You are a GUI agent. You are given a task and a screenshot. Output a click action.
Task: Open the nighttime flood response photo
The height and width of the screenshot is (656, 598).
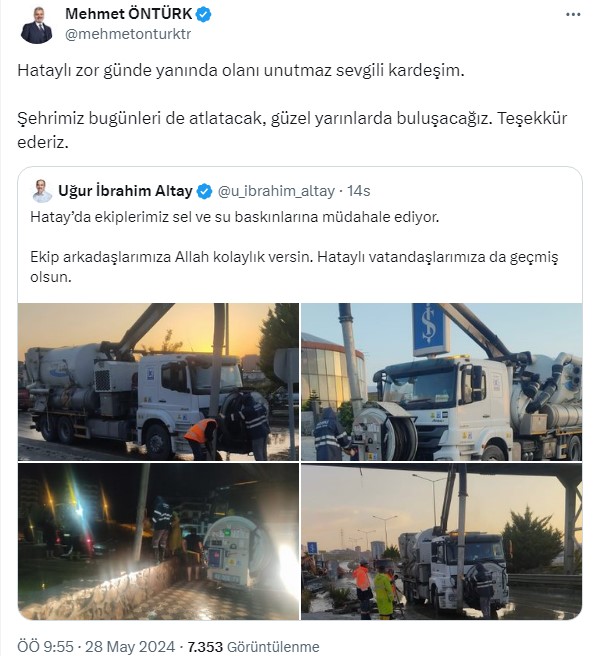click(158, 541)
